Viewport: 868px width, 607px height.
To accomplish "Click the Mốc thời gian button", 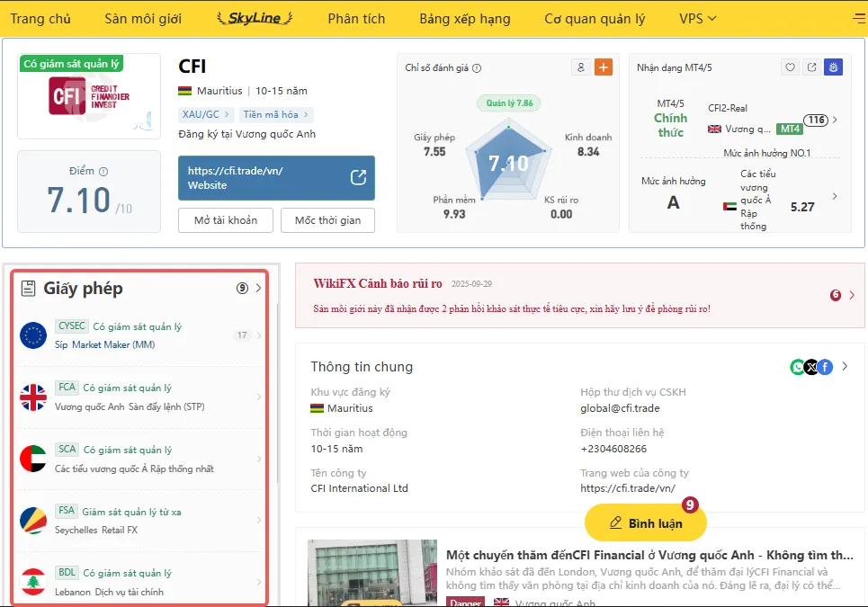I will click(x=327, y=220).
